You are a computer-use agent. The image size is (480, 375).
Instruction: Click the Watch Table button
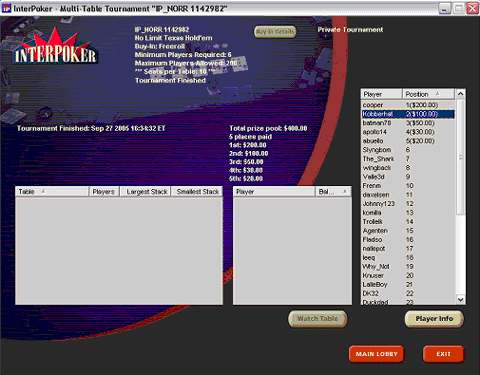(317, 319)
